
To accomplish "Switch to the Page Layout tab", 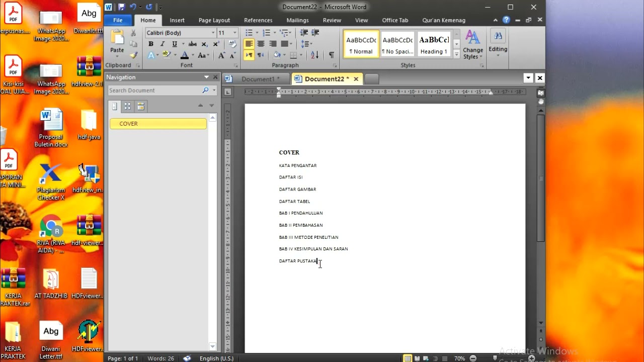I will pos(214,20).
